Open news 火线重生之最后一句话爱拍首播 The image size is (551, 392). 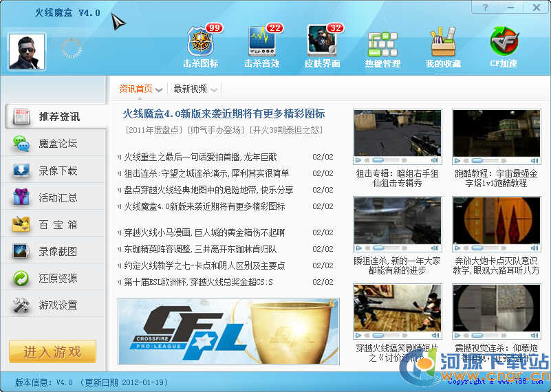(200, 157)
